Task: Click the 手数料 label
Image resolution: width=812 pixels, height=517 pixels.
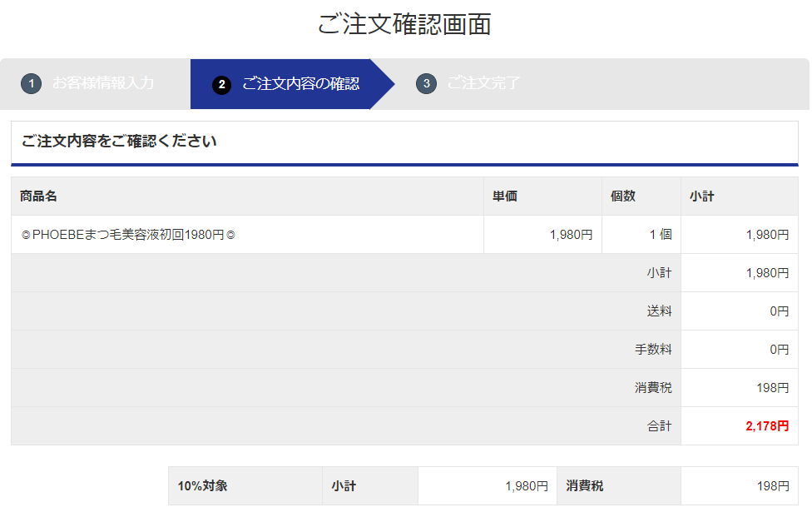Action: tap(654, 350)
